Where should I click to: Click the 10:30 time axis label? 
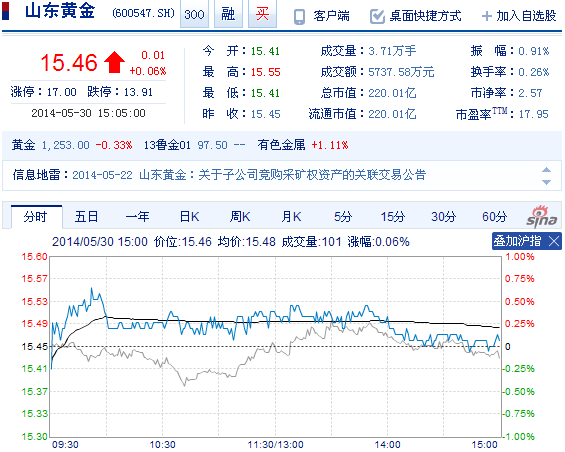point(163,445)
